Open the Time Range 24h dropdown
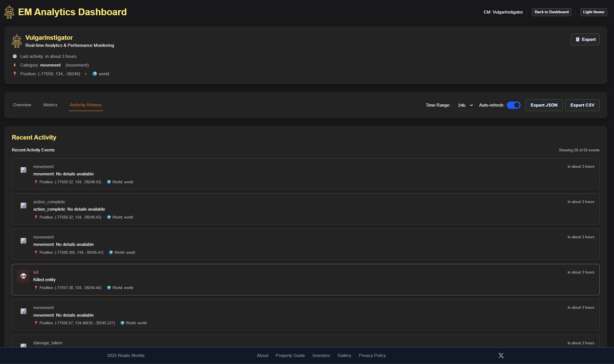 [464, 105]
